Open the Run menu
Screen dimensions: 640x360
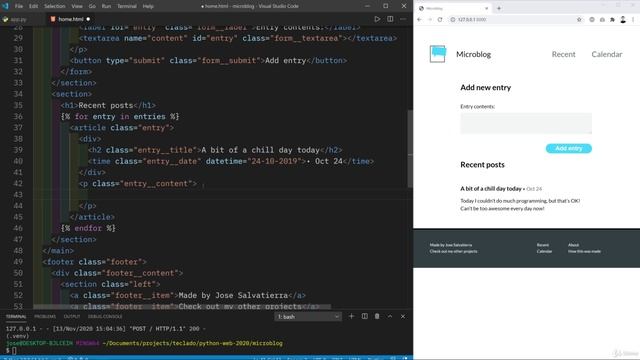[x=106, y=6]
